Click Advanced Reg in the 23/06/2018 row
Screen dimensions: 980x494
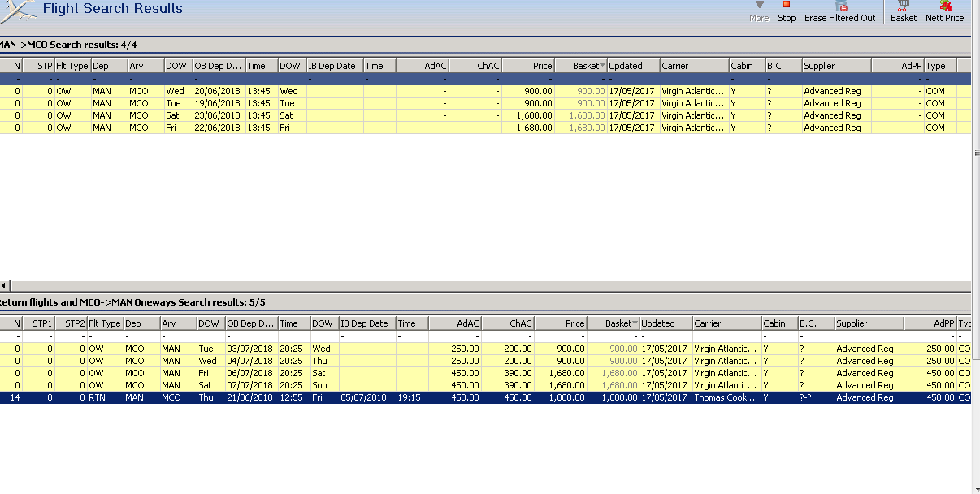coord(836,115)
